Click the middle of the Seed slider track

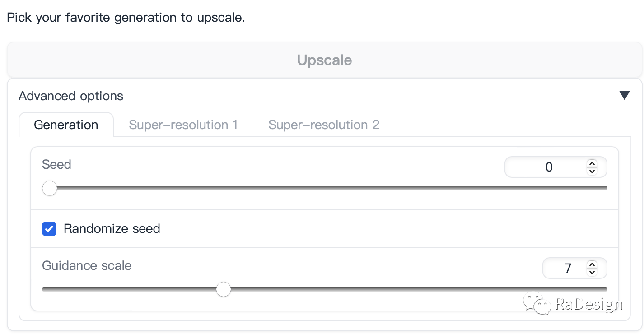tap(325, 188)
